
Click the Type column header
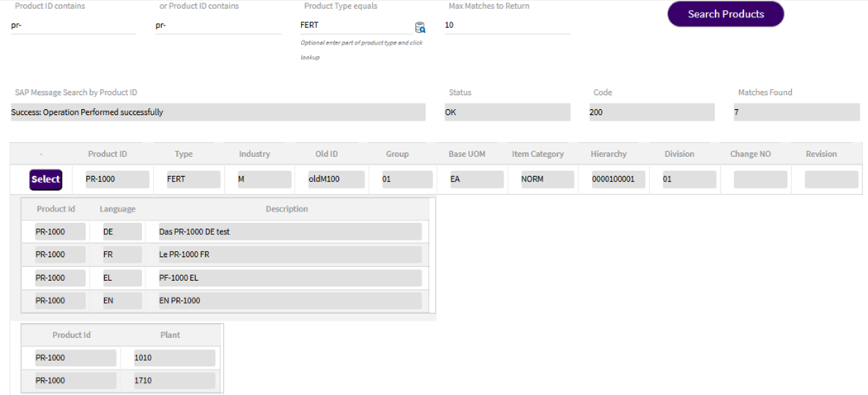point(184,154)
